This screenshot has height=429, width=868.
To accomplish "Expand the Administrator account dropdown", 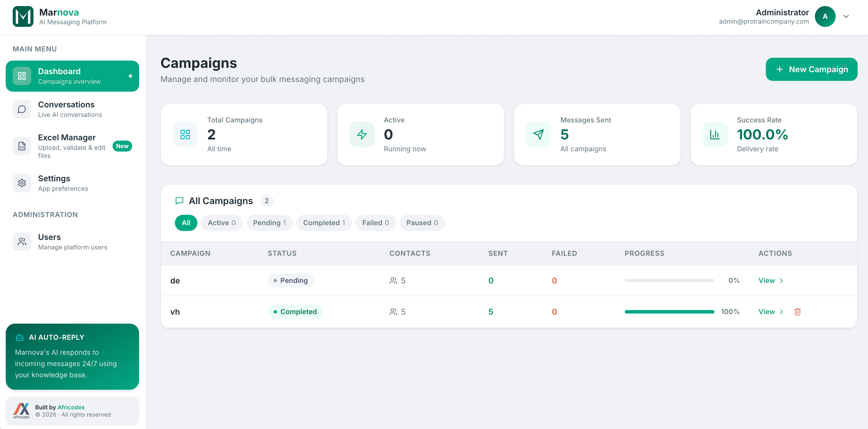I will [x=846, y=16].
